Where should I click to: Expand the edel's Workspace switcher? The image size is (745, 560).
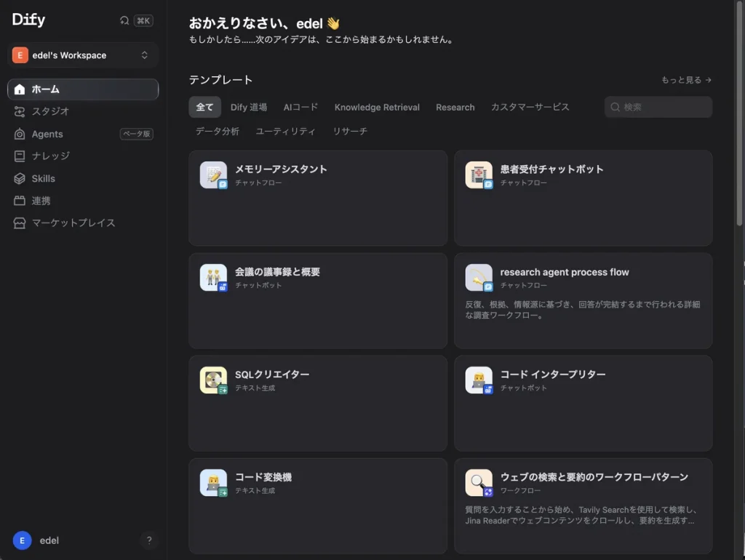(83, 55)
